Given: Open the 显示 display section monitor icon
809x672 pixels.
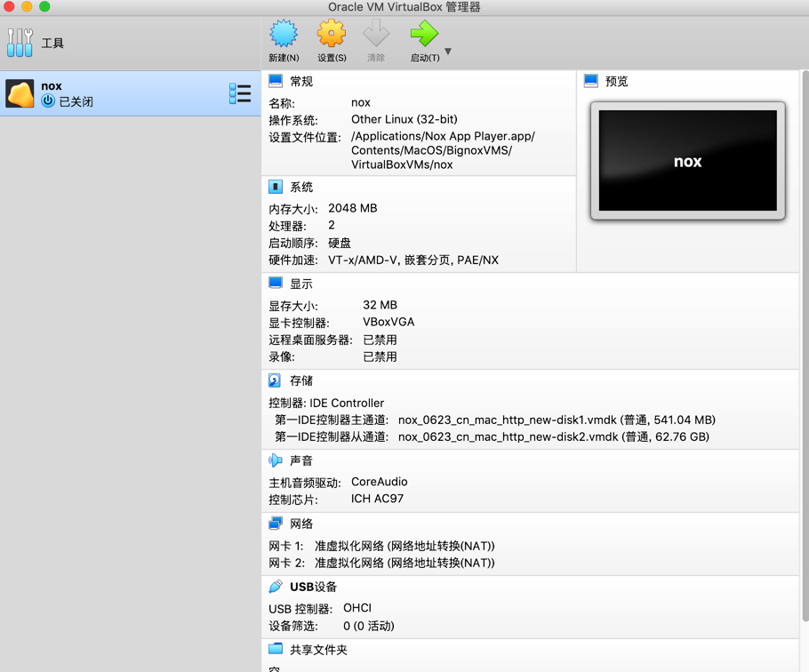Looking at the screenshot, I should pos(276,284).
